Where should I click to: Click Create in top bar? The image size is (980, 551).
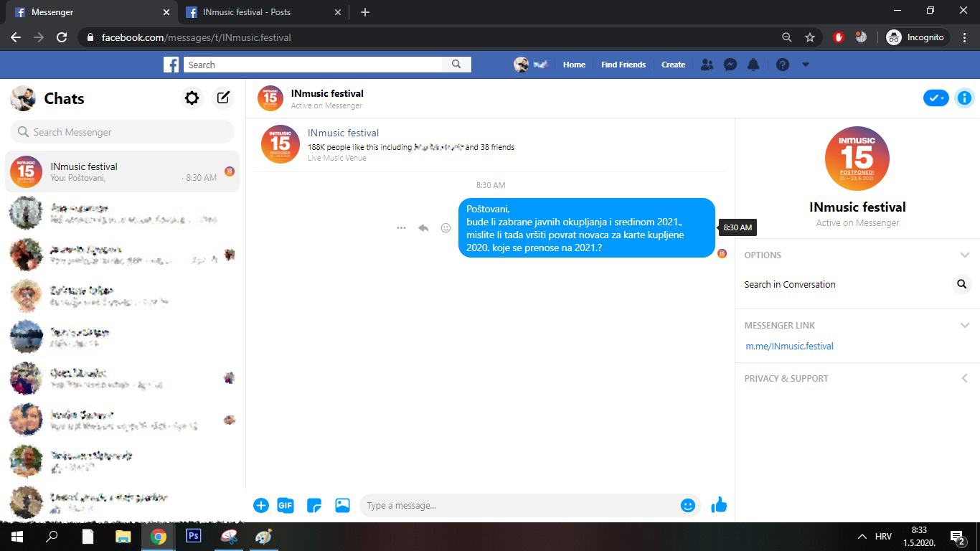(x=673, y=65)
